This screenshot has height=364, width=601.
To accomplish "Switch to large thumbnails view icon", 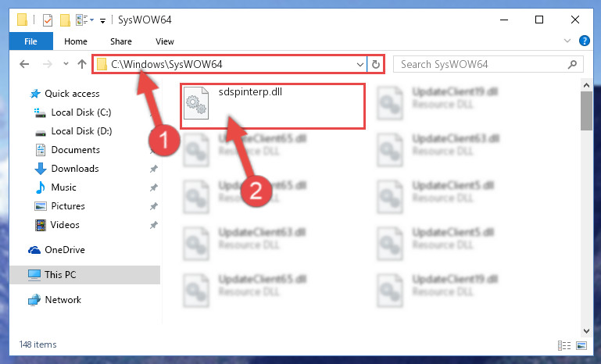I will coord(581,345).
